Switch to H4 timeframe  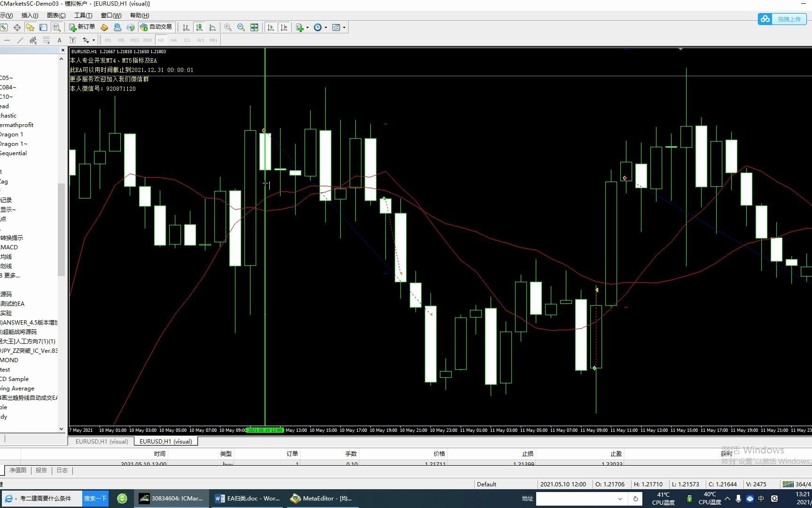[x=174, y=40]
